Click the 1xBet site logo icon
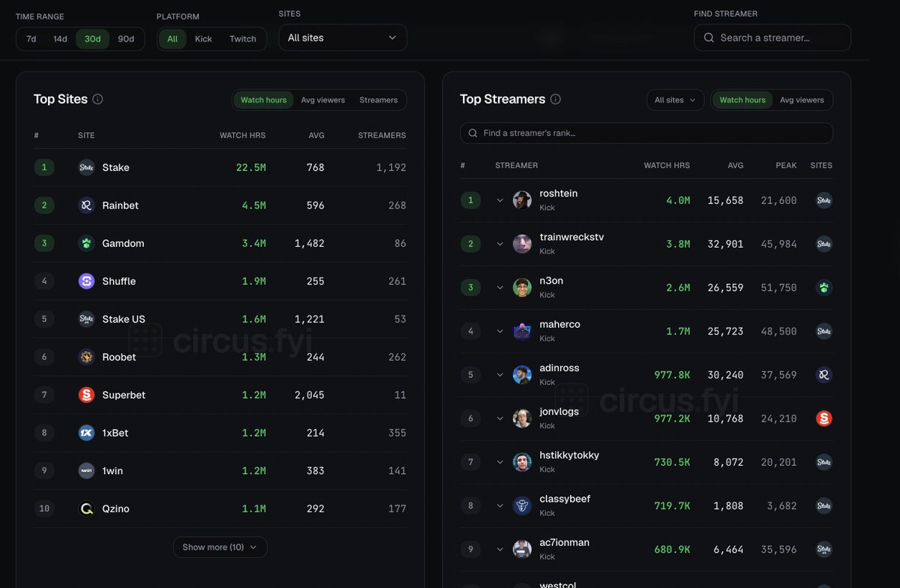 [x=86, y=433]
